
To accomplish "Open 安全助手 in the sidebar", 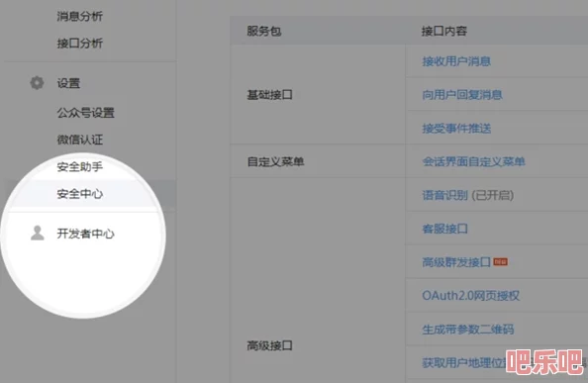I will click(80, 166).
